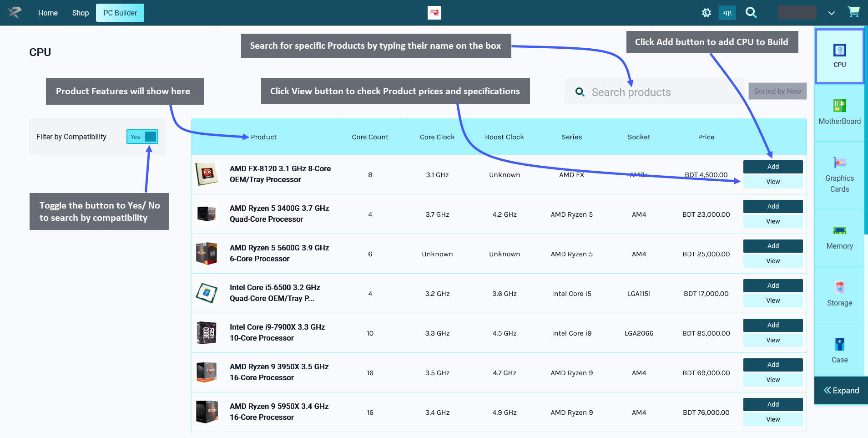Add the Intel Core i5-6500 to the build

tap(773, 285)
